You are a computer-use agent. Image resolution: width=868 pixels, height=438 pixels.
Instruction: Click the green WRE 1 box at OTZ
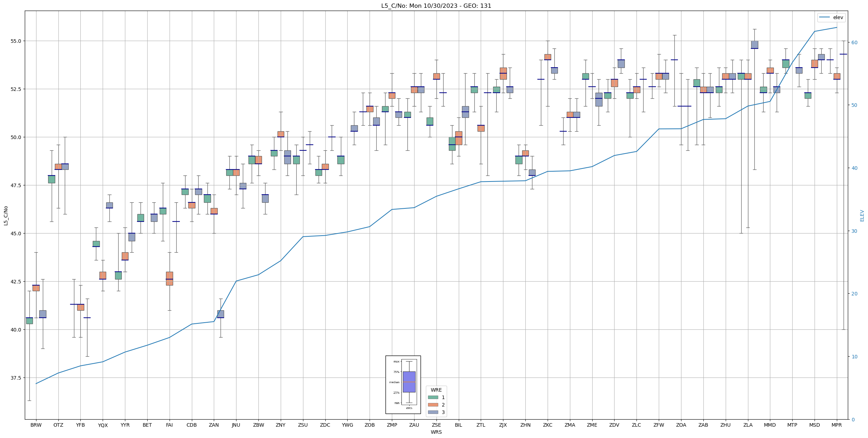pos(52,179)
